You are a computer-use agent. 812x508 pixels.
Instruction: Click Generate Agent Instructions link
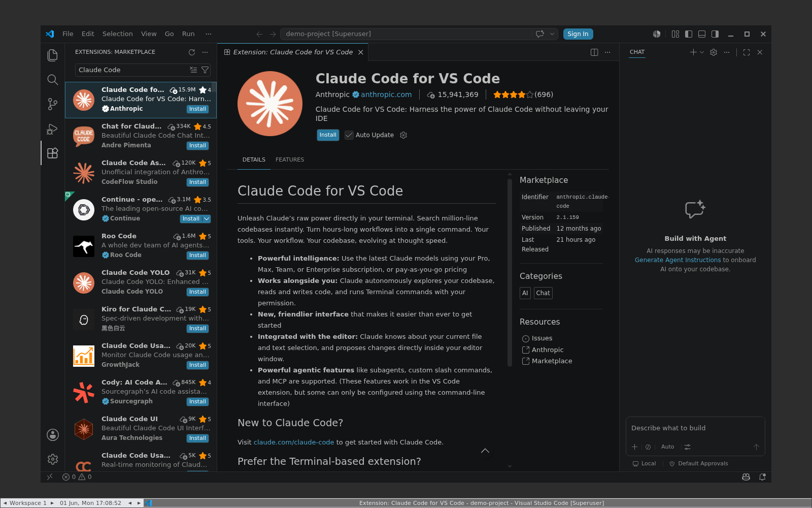click(x=678, y=260)
